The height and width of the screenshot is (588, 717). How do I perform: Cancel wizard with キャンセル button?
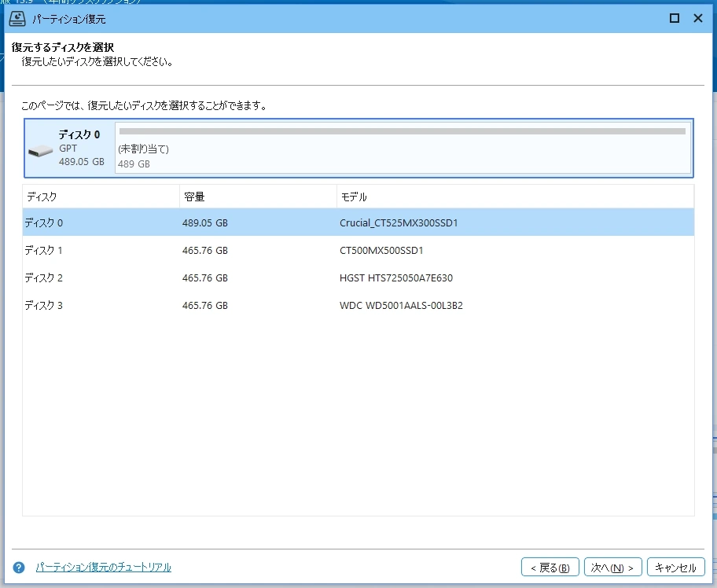click(x=675, y=568)
